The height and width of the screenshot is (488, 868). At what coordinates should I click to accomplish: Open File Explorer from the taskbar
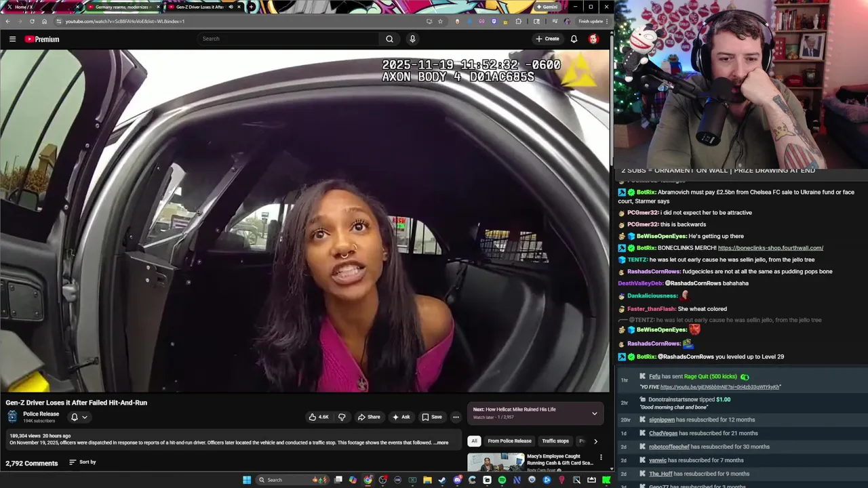click(x=427, y=480)
